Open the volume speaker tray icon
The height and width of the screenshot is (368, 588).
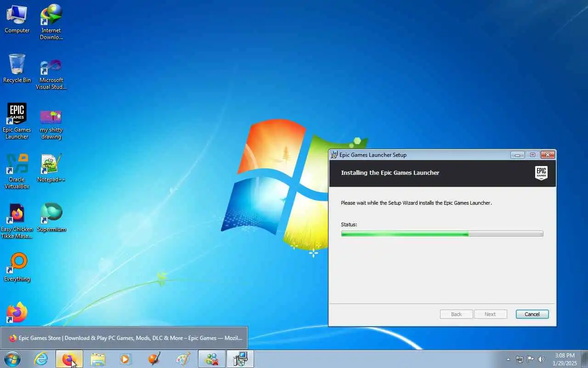[x=541, y=359]
